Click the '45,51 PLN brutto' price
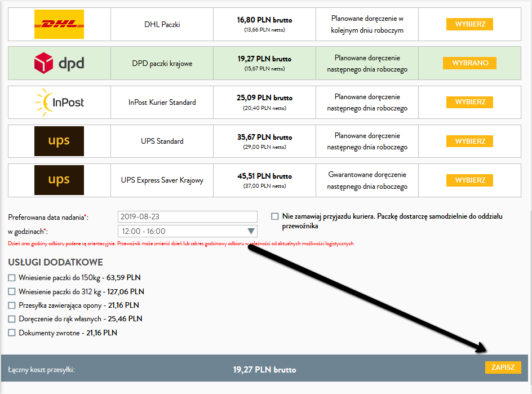 (x=265, y=176)
